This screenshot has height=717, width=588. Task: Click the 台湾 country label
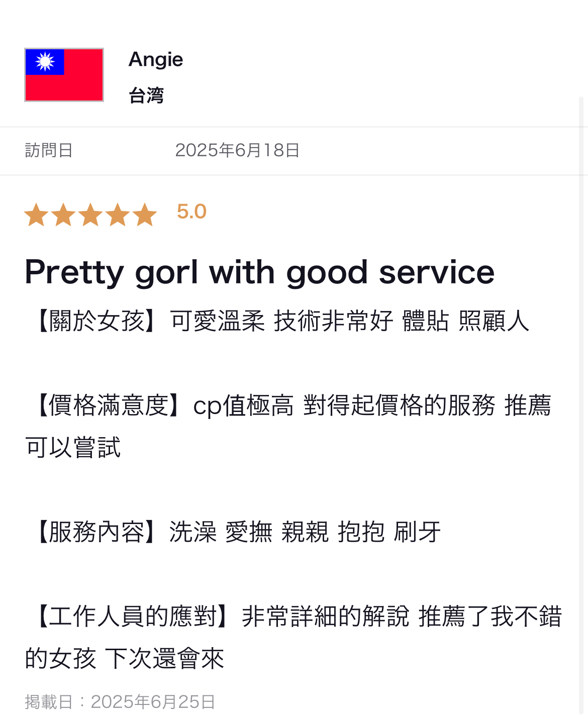point(146,95)
